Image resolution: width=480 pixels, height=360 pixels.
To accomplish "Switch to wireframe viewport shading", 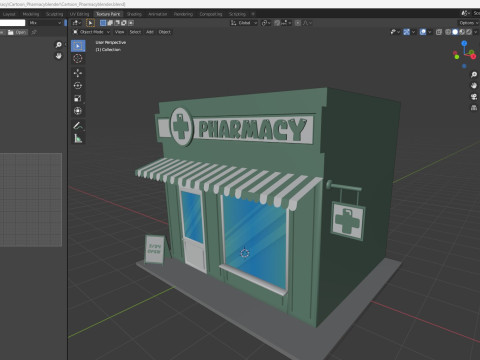I will [x=448, y=32].
